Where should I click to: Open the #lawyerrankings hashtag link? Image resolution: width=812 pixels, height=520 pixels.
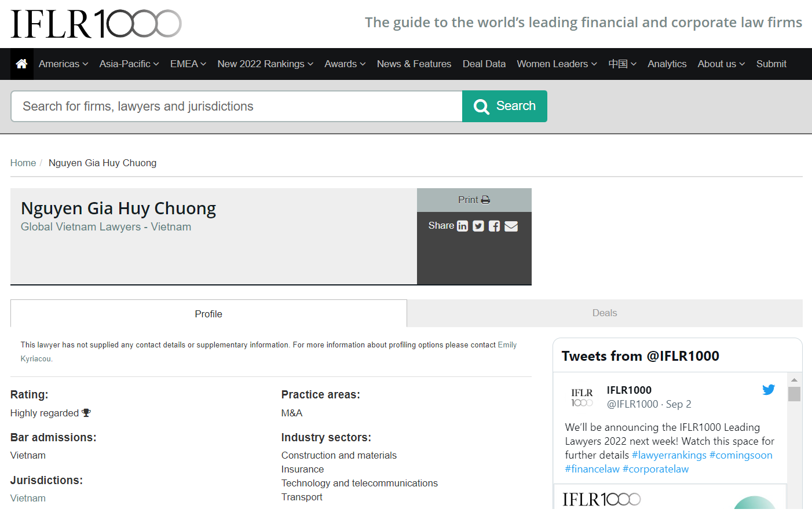point(669,455)
